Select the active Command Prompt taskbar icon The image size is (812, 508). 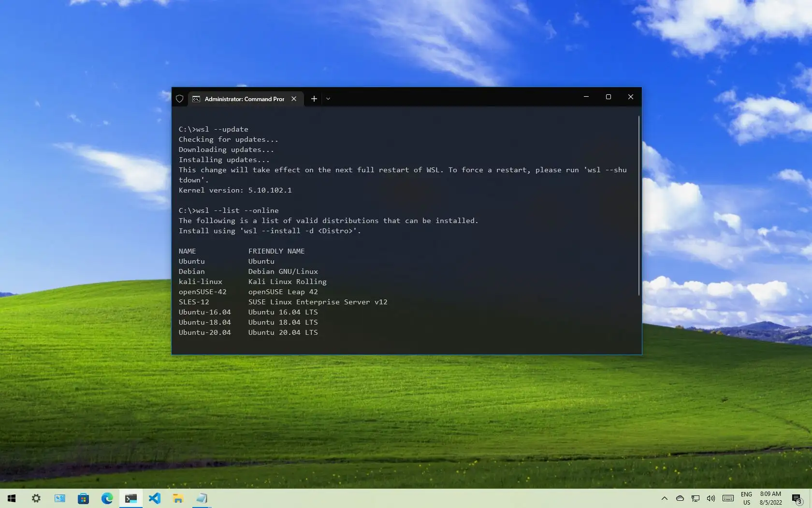130,499
